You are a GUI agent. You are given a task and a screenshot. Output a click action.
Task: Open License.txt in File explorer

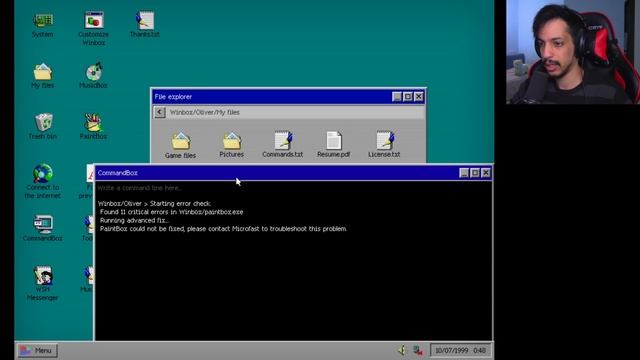[x=384, y=144]
